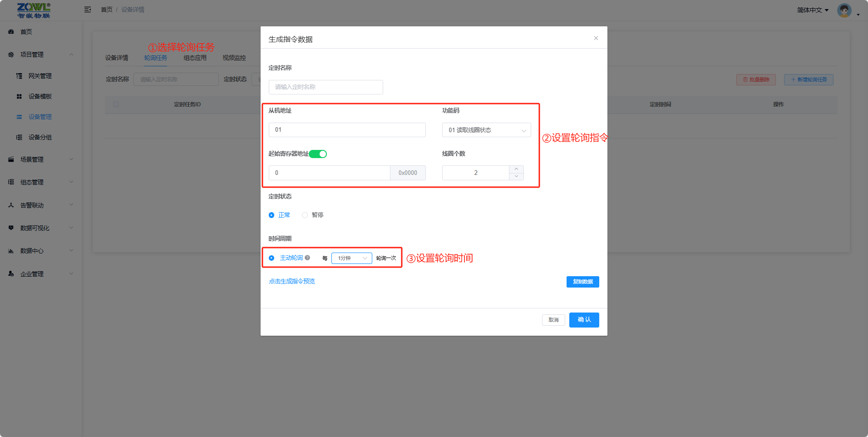The image size is (868, 437).
Task: Expand the 场景管理 menu chevron
Action: click(x=71, y=159)
